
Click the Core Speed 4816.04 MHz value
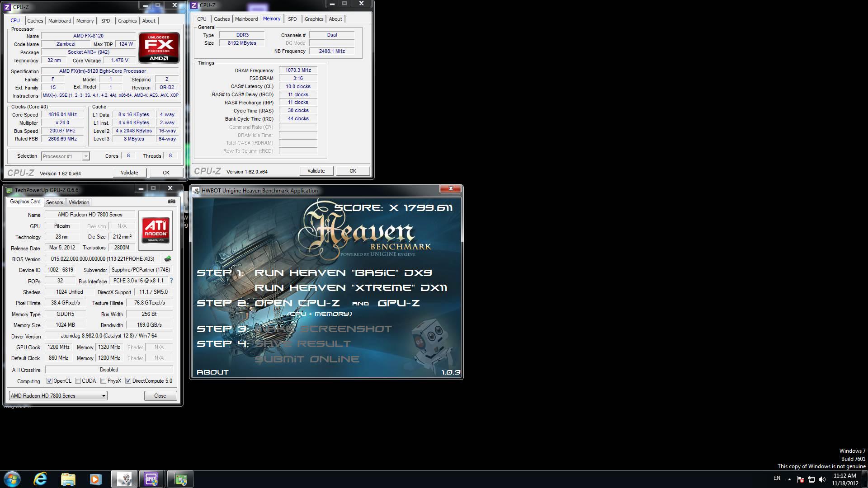tap(62, 115)
